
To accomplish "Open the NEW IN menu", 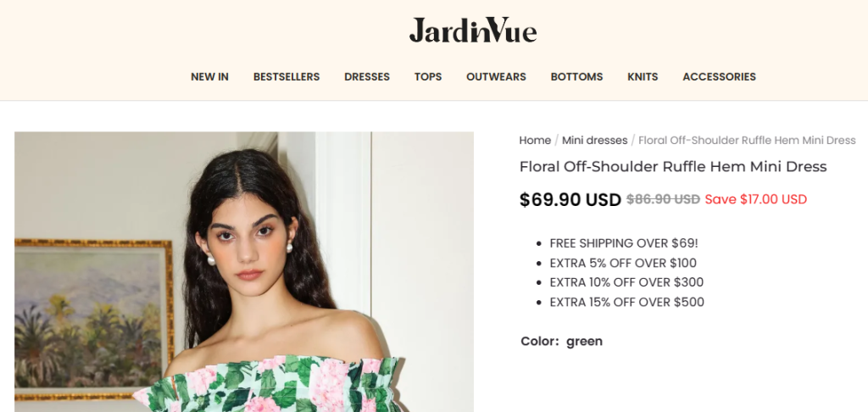I will pyautogui.click(x=210, y=77).
